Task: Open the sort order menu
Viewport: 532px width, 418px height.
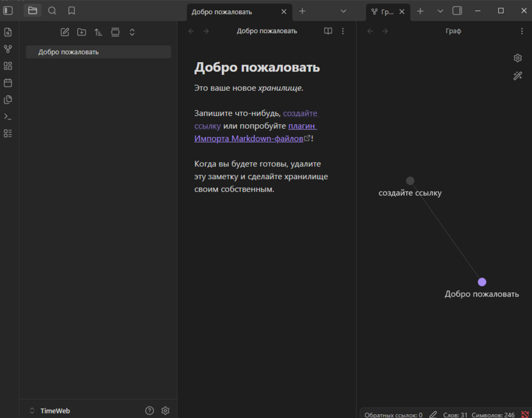Action: coord(98,32)
